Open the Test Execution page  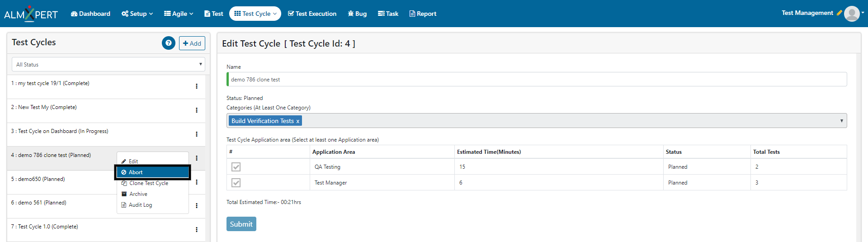tap(312, 14)
